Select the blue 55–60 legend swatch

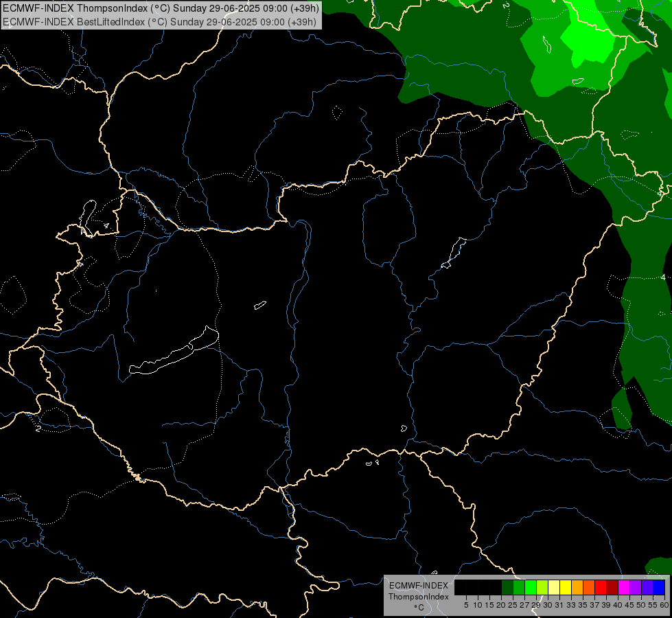point(659,587)
